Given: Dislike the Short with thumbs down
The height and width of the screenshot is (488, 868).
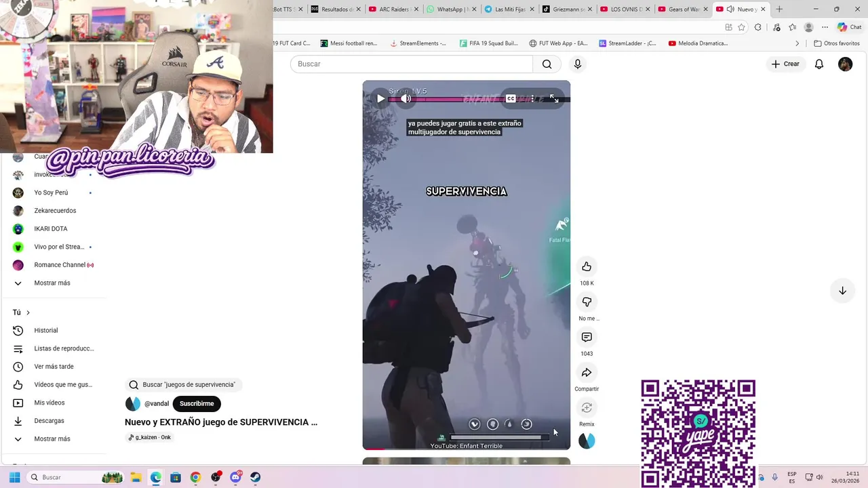Looking at the screenshot, I should tap(587, 302).
